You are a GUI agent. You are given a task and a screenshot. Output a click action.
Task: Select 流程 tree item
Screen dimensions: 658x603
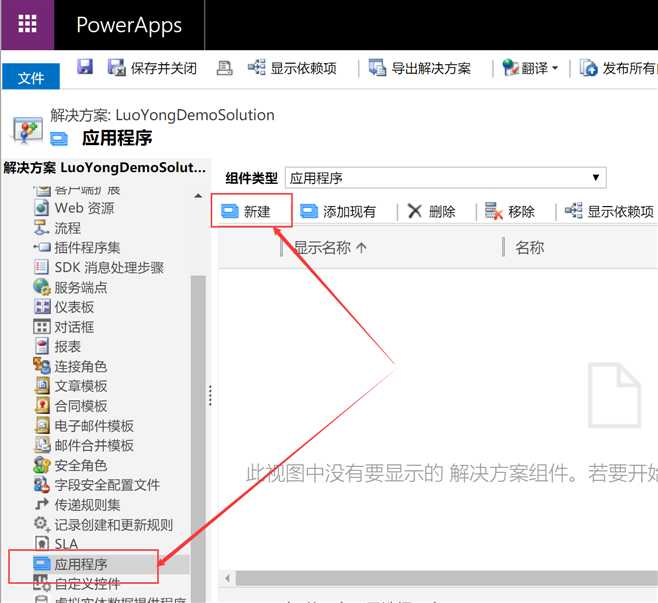pos(57,228)
